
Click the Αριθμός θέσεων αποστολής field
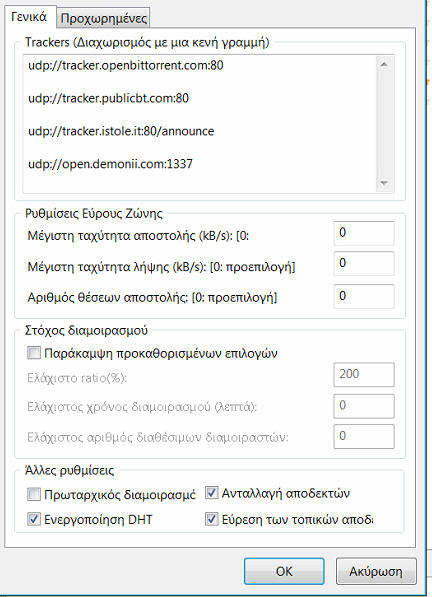coord(364,296)
